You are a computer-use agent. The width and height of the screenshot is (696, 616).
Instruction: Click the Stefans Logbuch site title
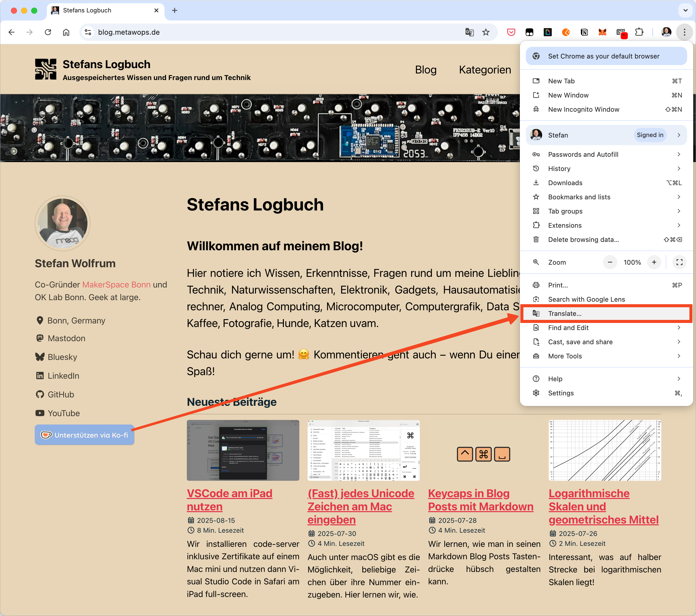tap(106, 64)
